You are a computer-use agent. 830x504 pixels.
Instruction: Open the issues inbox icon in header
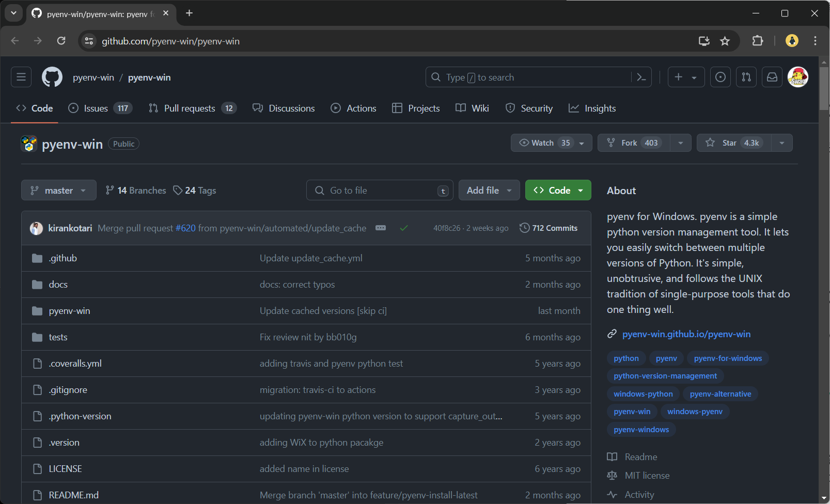[721, 77]
